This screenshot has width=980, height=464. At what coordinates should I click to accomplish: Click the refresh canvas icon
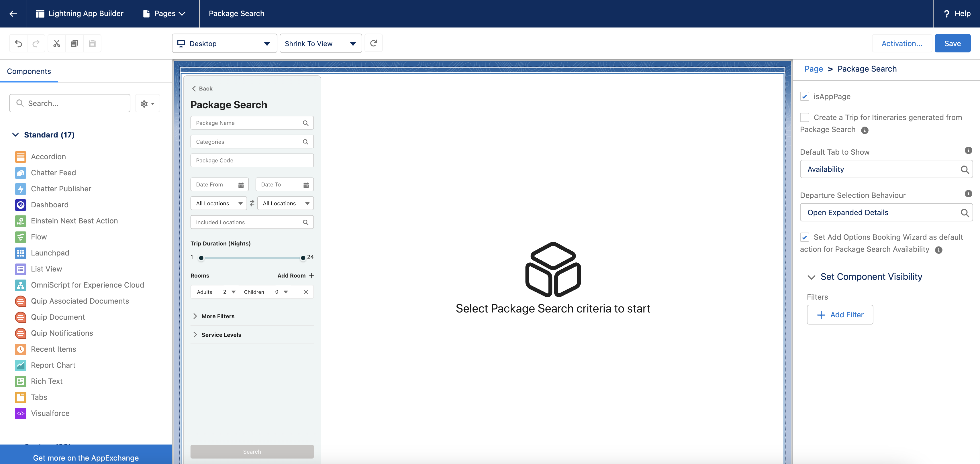click(x=374, y=43)
